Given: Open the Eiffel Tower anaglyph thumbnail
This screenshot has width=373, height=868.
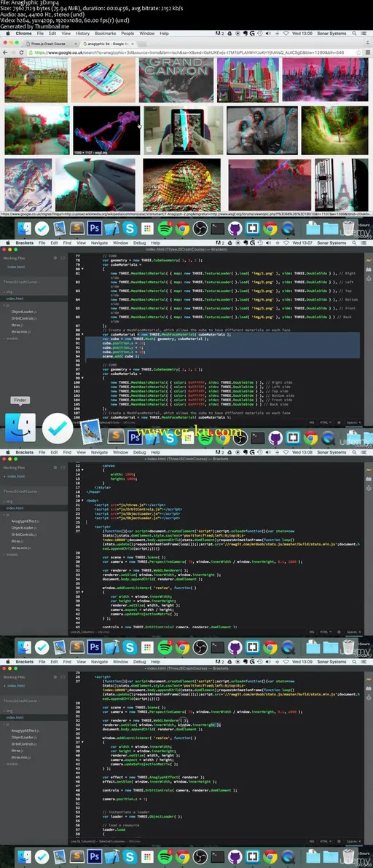Looking at the screenshot, I should pyautogui.click(x=341, y=185).
